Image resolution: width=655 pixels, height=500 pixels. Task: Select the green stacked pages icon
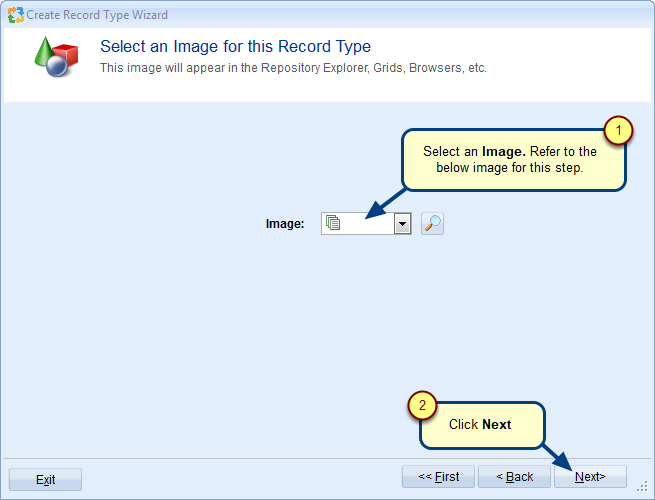coord(334,224)
